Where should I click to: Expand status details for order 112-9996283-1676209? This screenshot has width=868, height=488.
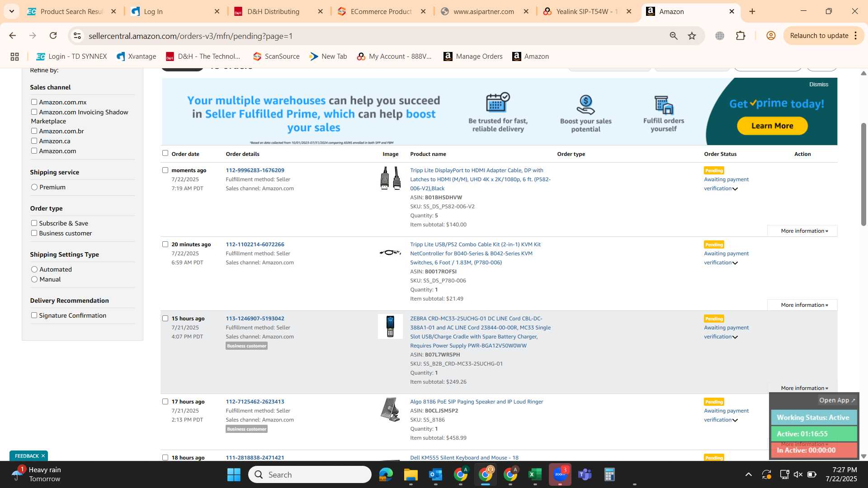point(735,189)
